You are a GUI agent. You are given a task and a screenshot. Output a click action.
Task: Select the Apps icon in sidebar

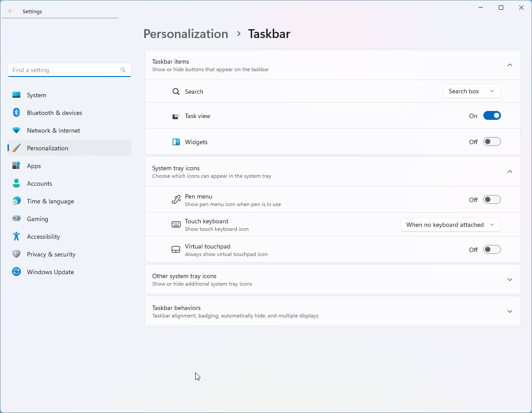click(16, 166)
